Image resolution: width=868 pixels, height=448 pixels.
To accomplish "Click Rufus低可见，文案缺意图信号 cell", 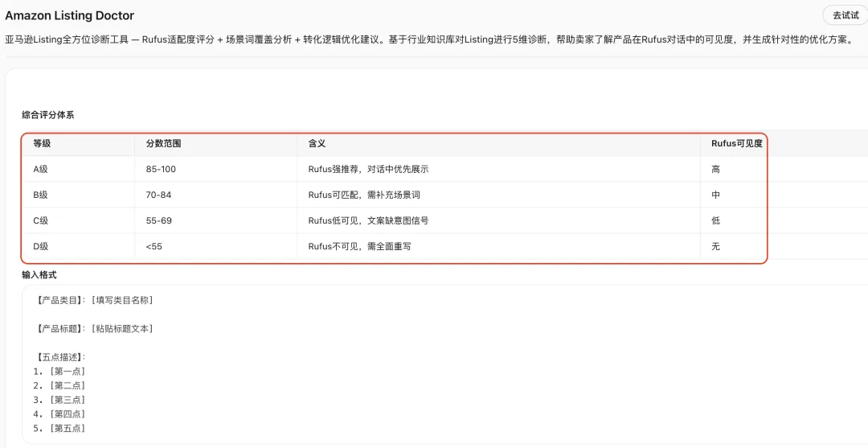I will (x=368, y=220).
